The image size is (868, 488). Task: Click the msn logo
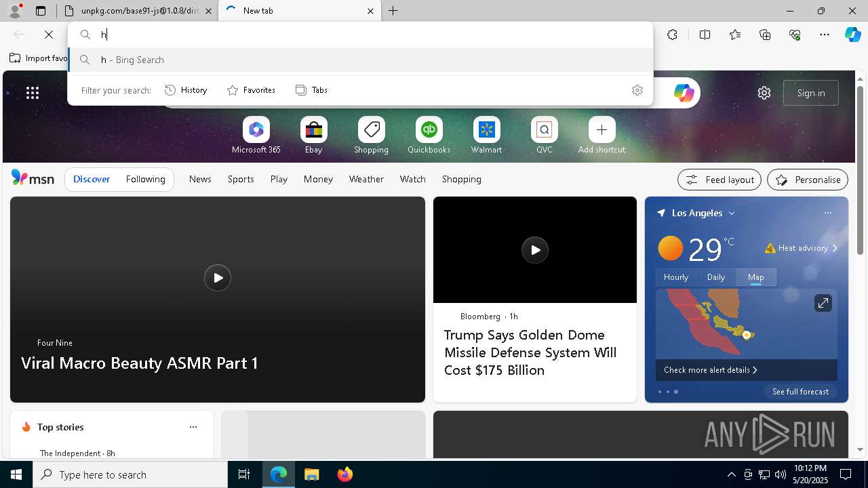pos(33,178)
